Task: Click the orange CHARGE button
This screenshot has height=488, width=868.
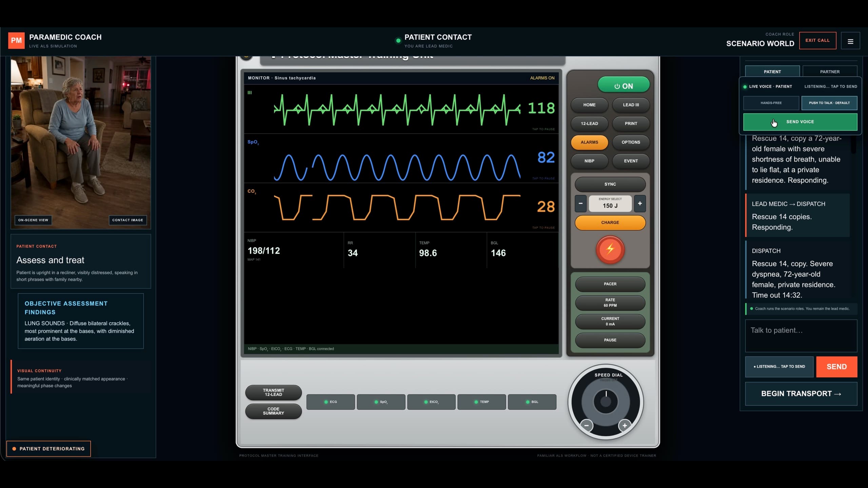Action: (x=610, y=223)
